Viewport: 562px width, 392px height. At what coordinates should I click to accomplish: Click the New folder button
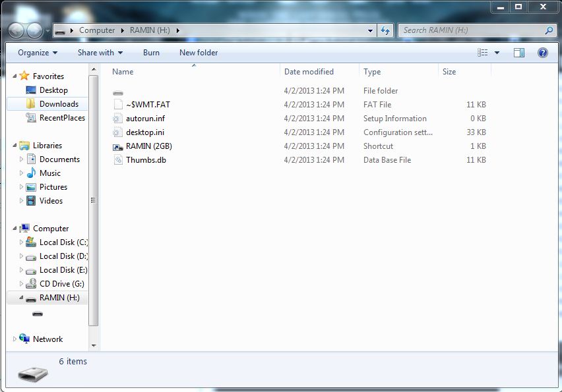(199, 53)
